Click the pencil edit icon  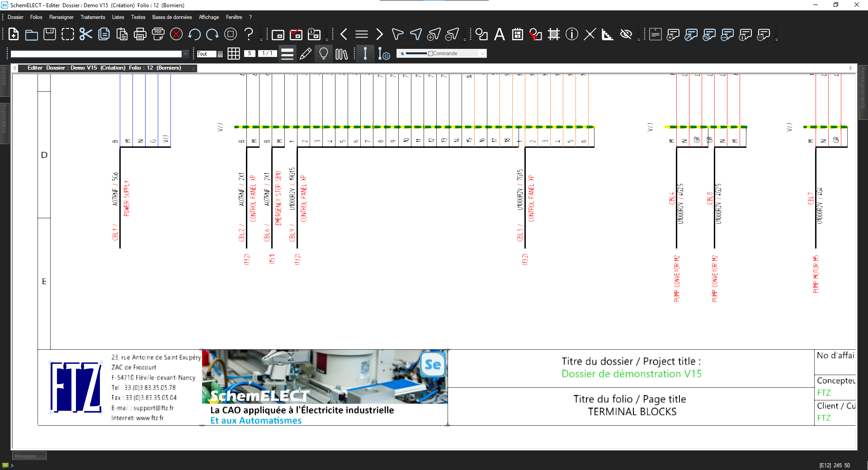click(x=306, y=54)
